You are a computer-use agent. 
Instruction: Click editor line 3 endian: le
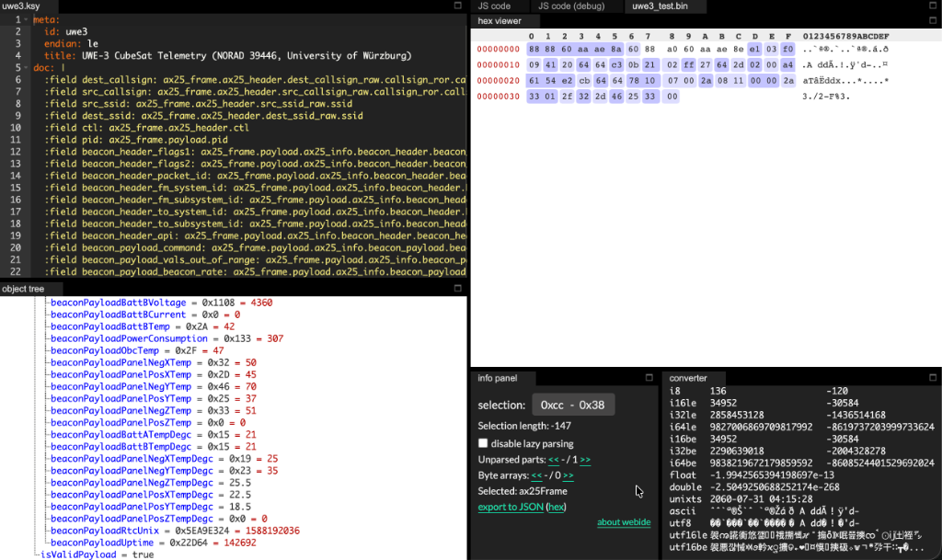coord(71,44)
